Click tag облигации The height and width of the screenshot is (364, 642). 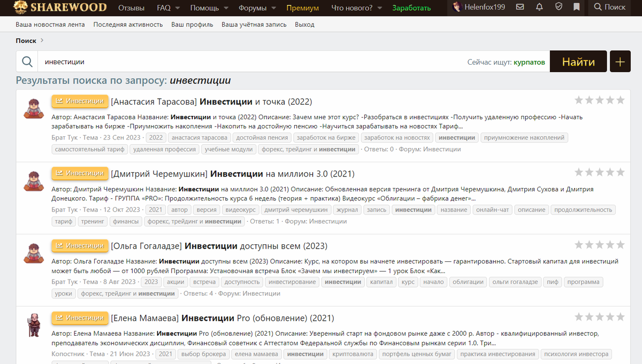coord(468,282)
